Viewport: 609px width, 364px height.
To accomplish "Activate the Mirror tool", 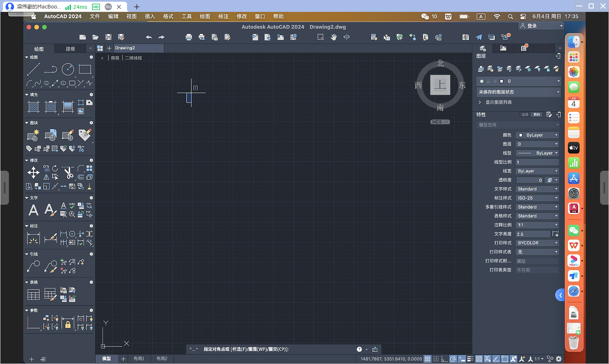I will (46, 177).
